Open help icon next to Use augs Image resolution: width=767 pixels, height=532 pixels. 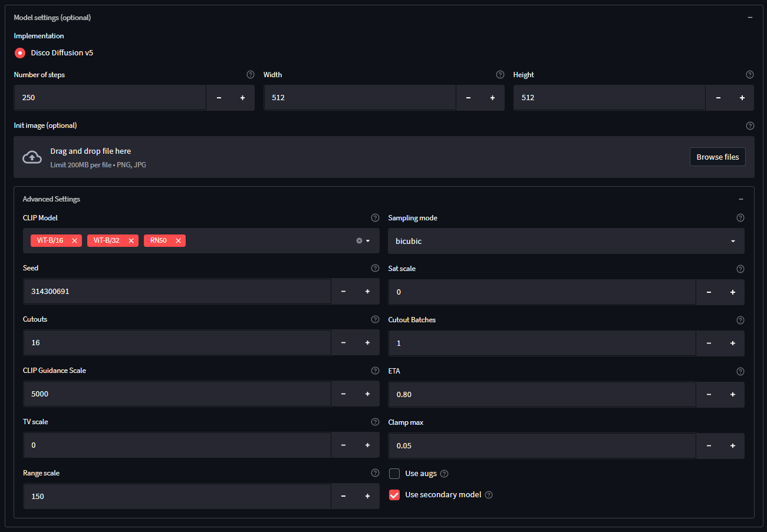pos(445,474)
